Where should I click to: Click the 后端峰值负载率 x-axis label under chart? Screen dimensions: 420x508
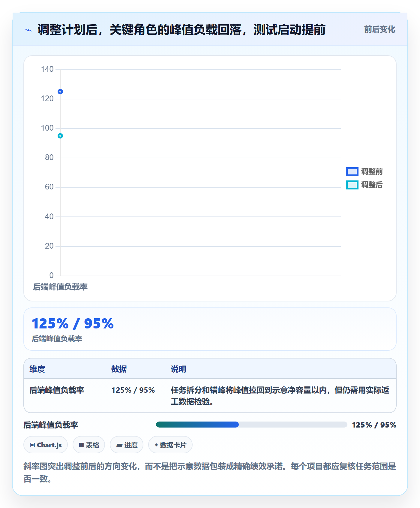[60, 287]
